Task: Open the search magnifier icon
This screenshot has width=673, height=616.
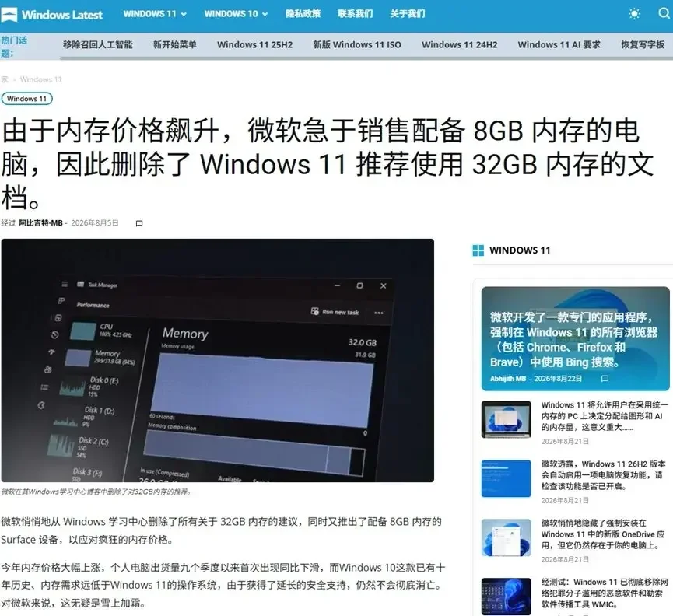Action: click(664, 13)
